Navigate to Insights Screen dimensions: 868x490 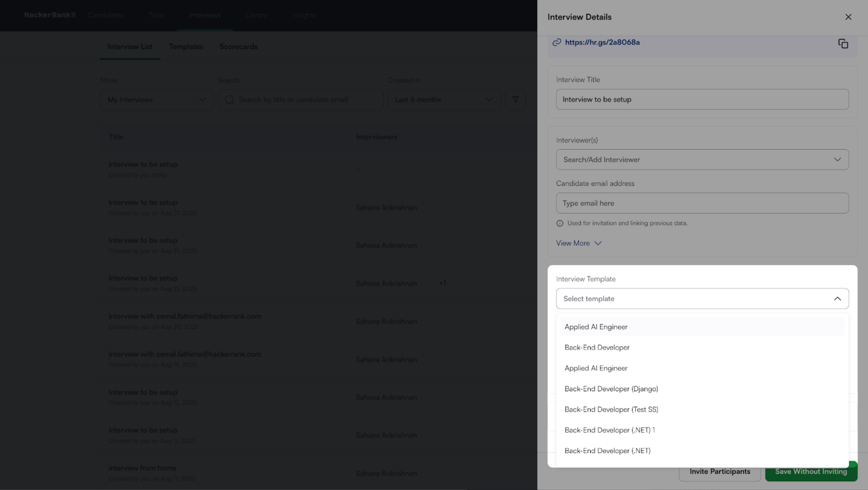tap(304, 15)
